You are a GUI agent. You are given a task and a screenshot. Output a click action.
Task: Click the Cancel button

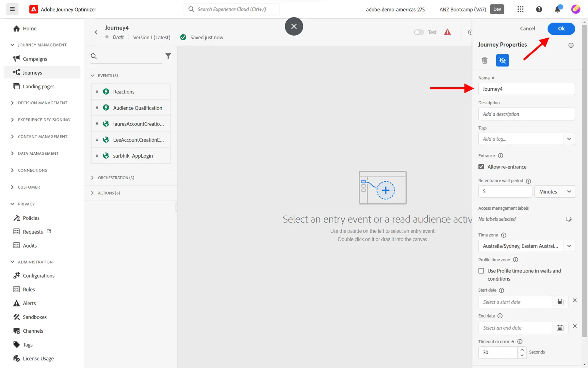[x=527, y=28]
